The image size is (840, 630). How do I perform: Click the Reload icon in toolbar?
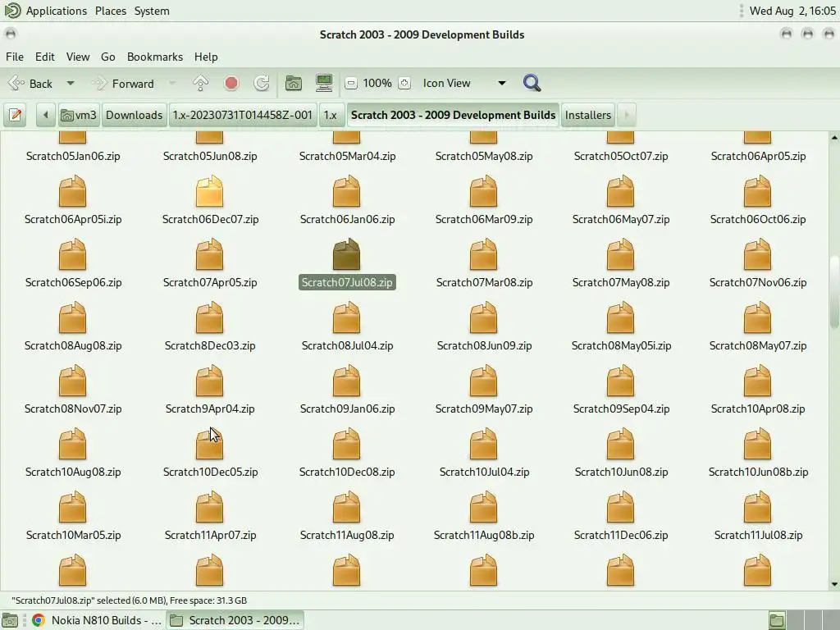point(262,83)
